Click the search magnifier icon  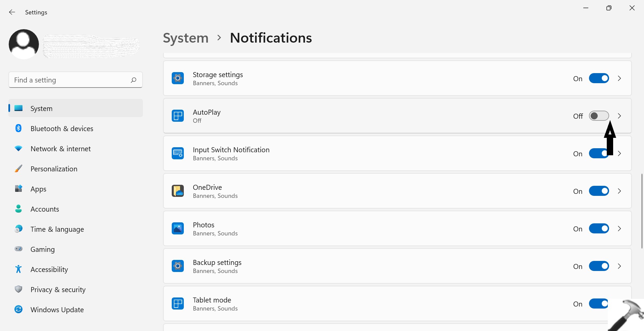point(133,80)
